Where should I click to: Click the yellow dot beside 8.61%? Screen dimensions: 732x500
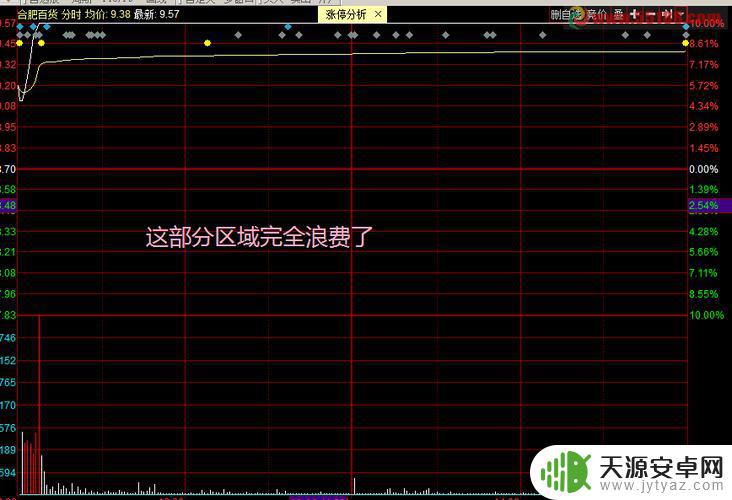click(x=685, y=43)
